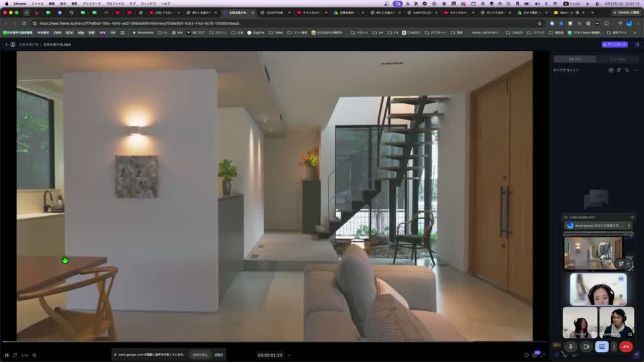Open the ファイル menu
This screenshot has width=644, height=362.
(x=38, y=3)
